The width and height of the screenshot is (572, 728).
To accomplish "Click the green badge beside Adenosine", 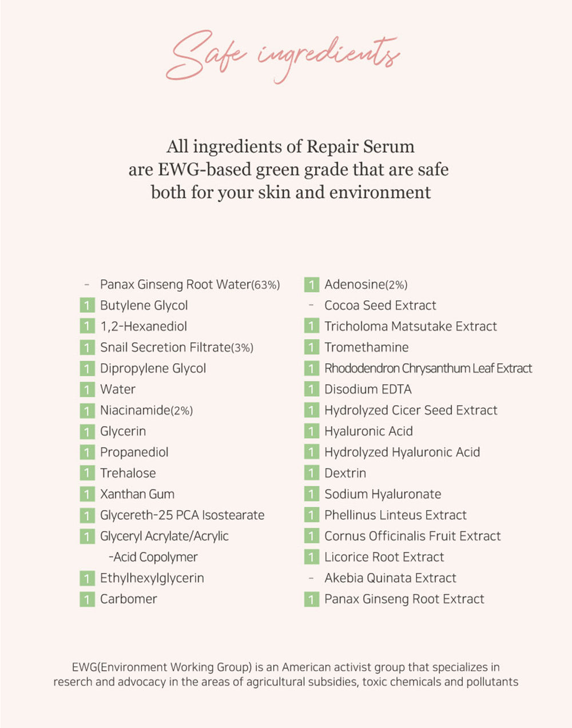I will pyautogui.click(x=311, y=285).
